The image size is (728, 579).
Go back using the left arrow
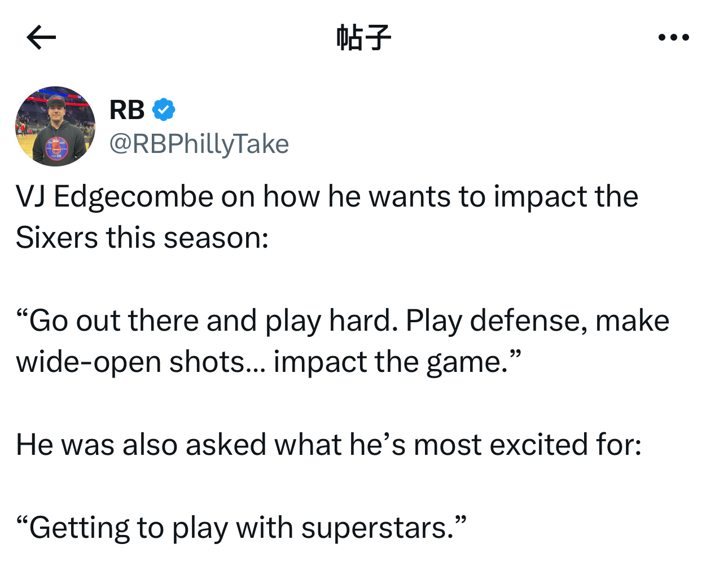(x=41, y=38)
